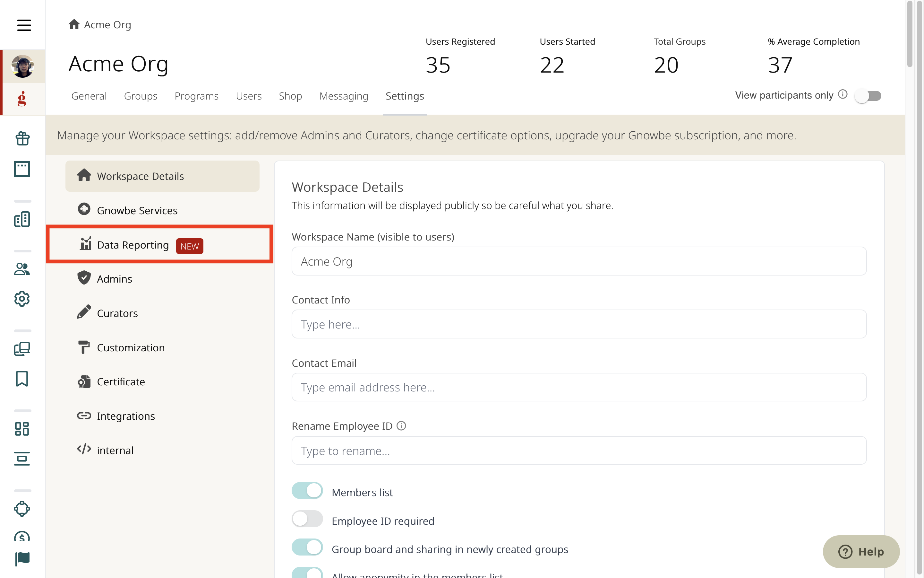Click the home icon in breadcrumb
Screen dimensions: 924x578
pyautogui.click(x=74, y=24)
